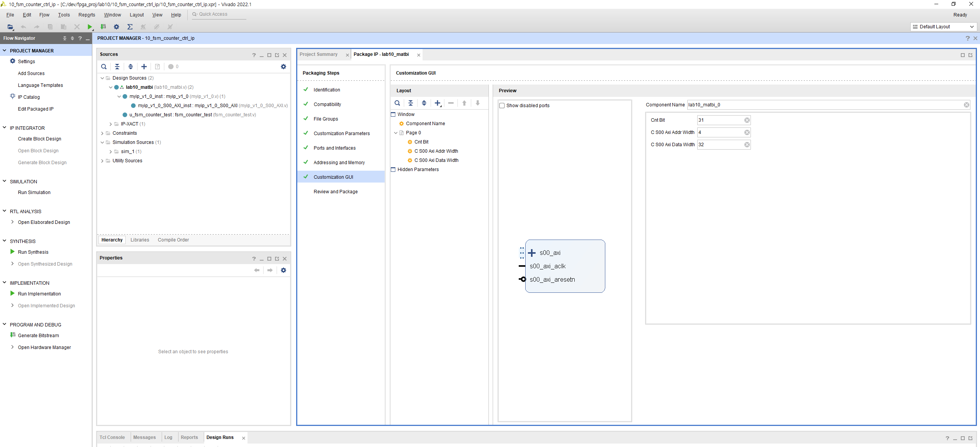The width and height of the screenshot is (980, 447).
Task: Switch to the Project Summary tab
Action: pos(318,54)
